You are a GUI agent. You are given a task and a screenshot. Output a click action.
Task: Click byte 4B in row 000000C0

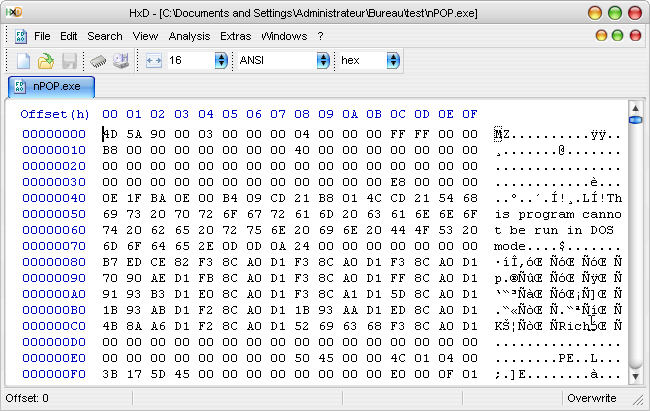pos(110,326)
